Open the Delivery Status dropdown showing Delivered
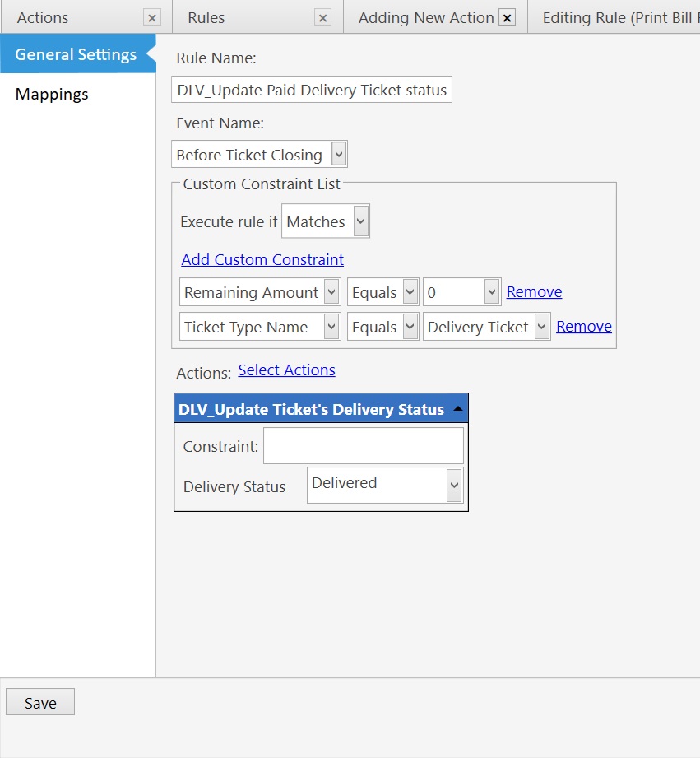This screenshot has width=700, height=758. 453,485
